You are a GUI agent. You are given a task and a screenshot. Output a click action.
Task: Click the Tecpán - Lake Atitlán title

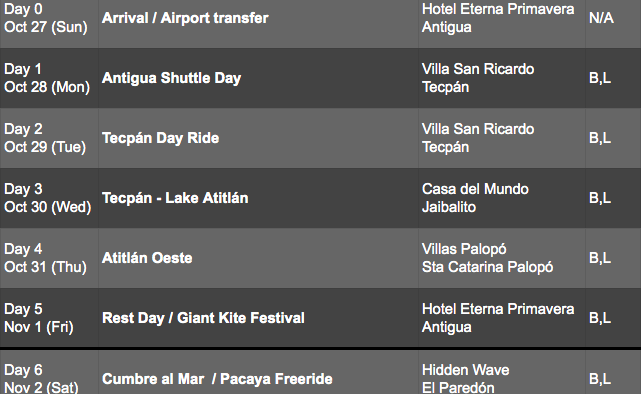[x=175, y=198]
